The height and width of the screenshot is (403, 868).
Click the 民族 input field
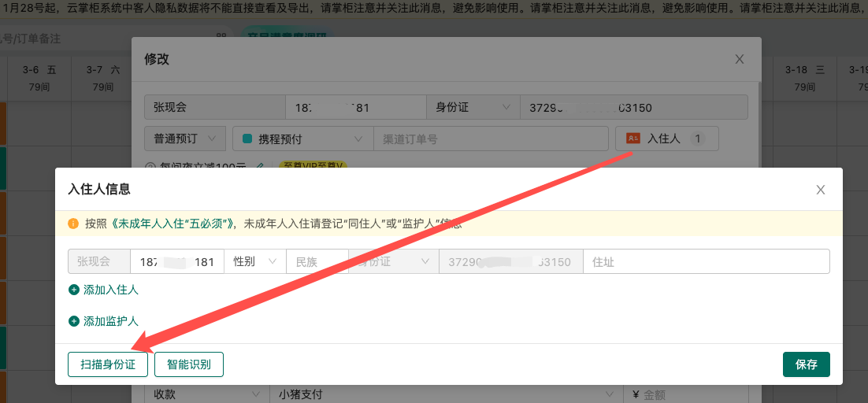tap(317, 261)
